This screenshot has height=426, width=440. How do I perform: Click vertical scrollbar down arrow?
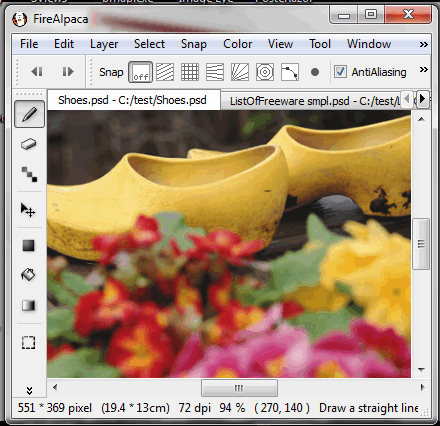(421, 369)
